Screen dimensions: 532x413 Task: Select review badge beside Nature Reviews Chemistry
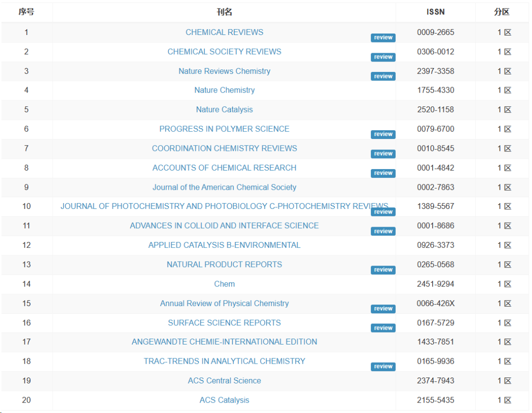point(383,76)
